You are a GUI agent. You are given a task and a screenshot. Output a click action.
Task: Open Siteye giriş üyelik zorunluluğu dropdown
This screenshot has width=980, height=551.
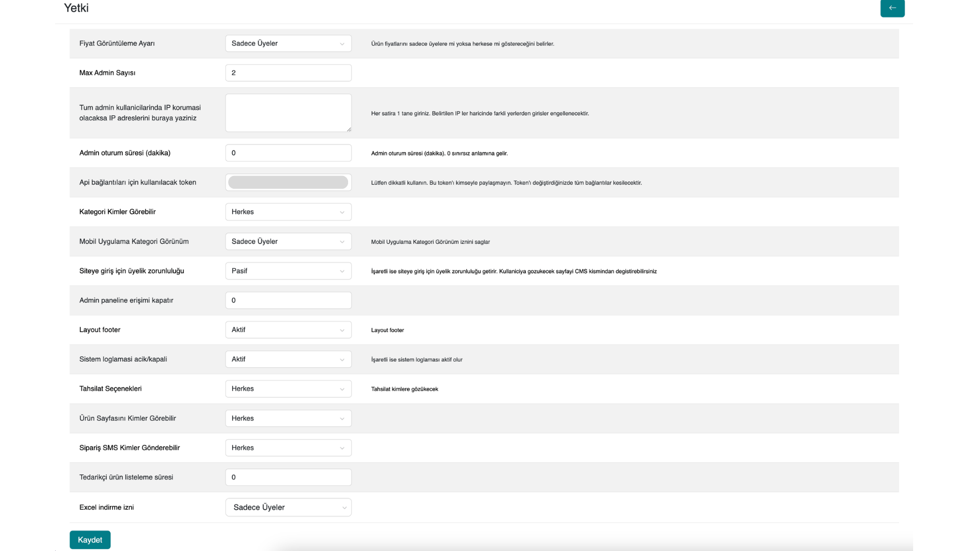288,271
